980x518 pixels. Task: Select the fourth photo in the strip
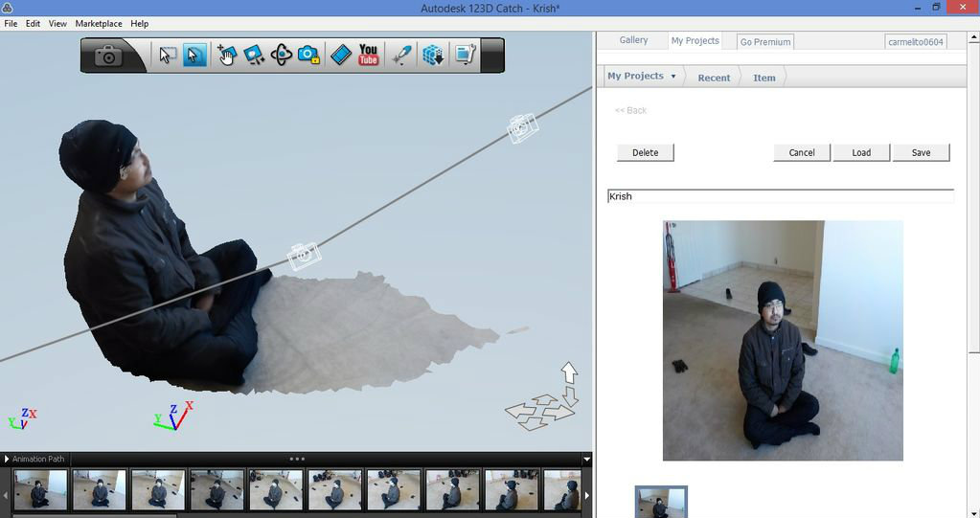tap(217, 490)
